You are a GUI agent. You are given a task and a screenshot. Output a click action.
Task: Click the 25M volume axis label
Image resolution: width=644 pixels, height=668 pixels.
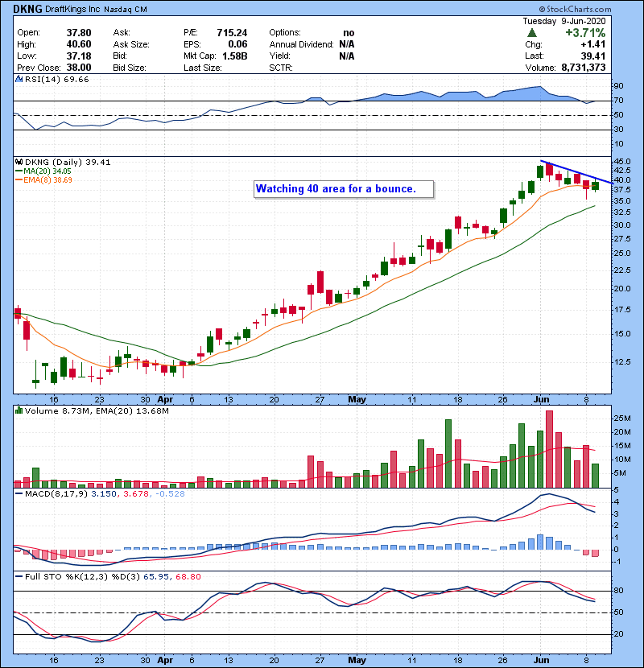pos(622,419)
